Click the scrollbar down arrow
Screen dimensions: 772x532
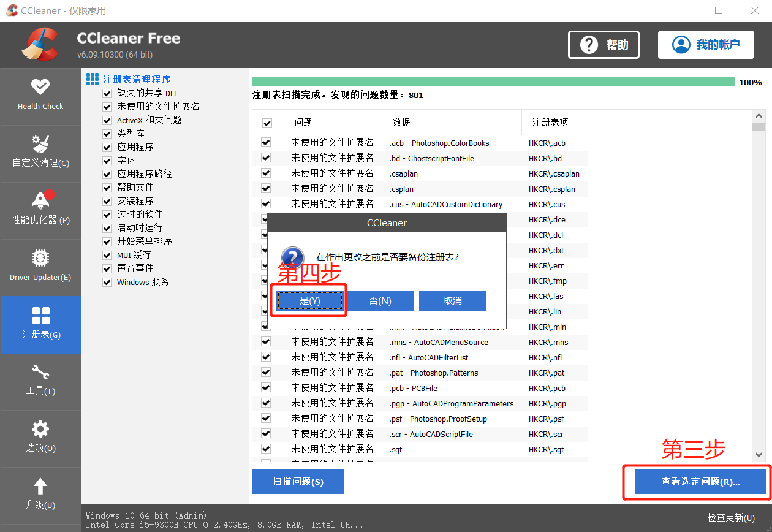(x=759, y=455)
